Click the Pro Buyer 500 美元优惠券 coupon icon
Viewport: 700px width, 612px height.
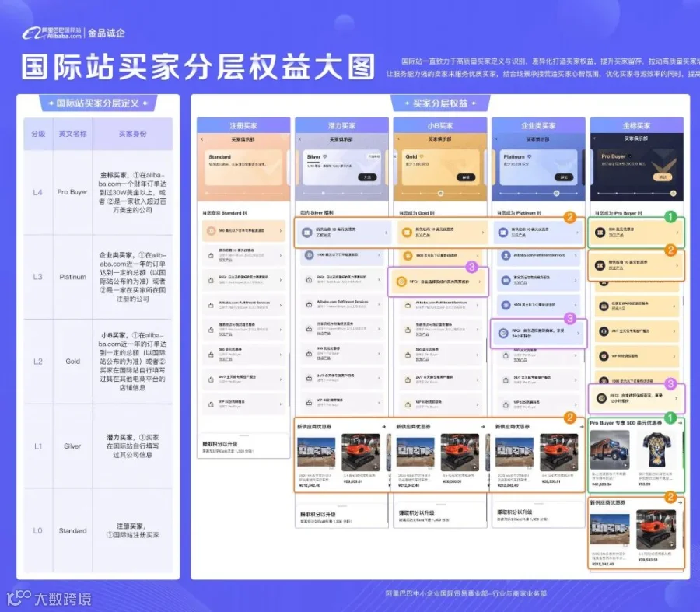pos(600,232)
